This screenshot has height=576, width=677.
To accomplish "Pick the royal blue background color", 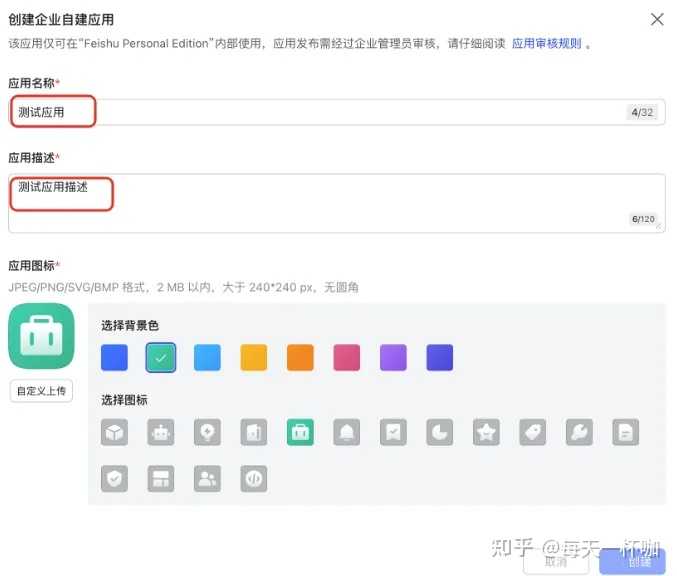I will pos(114,358).
